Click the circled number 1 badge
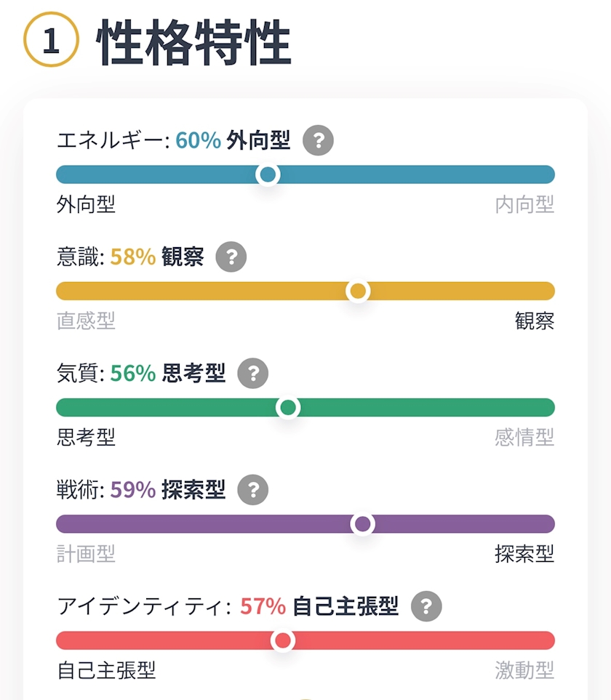 tap(52, 40)
